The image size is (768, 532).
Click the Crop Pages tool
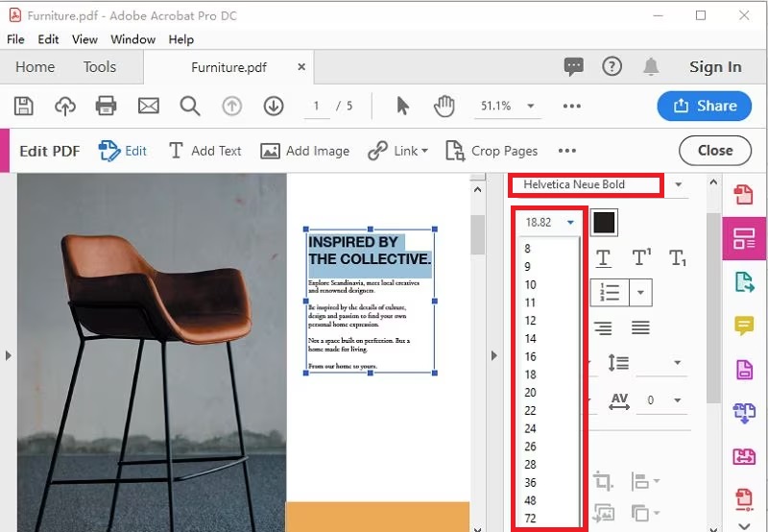(x=492, y=151)
